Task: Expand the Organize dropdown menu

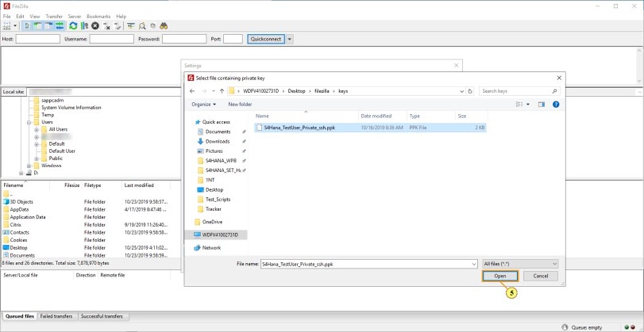Action: tap(203, 105)
